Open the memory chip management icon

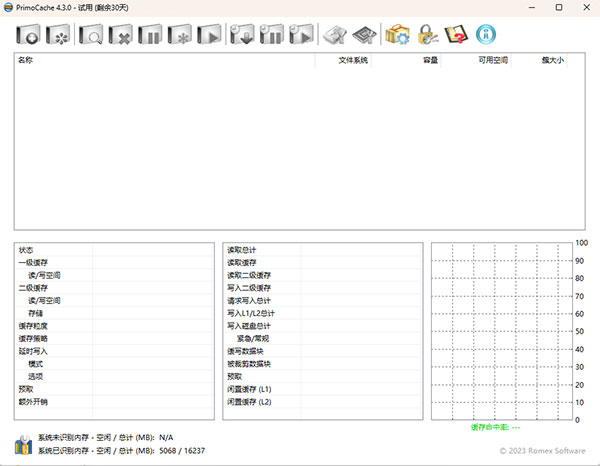364,34
